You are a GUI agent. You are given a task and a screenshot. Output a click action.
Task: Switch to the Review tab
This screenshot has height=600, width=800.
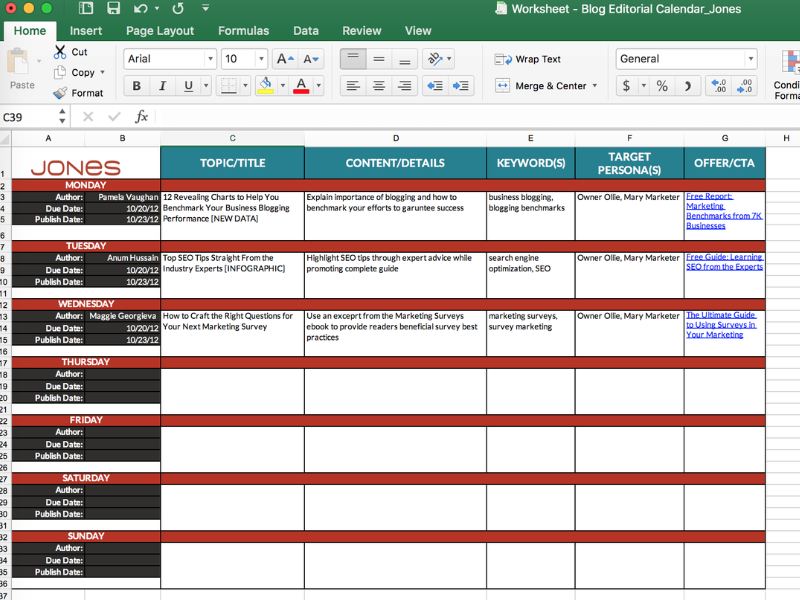click(362, 31)
